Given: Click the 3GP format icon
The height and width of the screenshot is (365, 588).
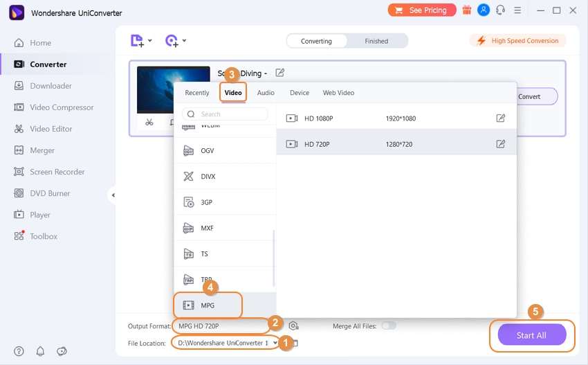Looking at the screenshot, I should 188,202.
